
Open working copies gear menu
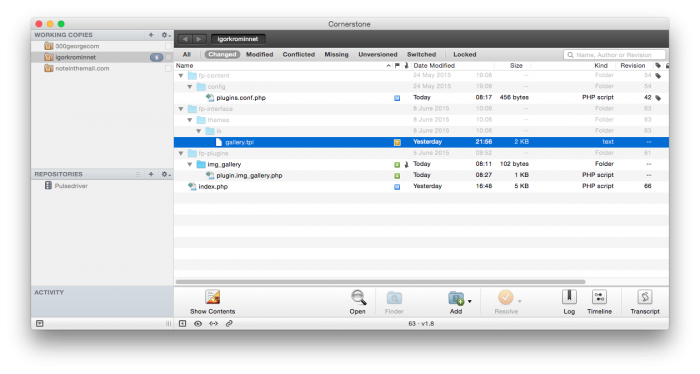(x=166, y=35)
